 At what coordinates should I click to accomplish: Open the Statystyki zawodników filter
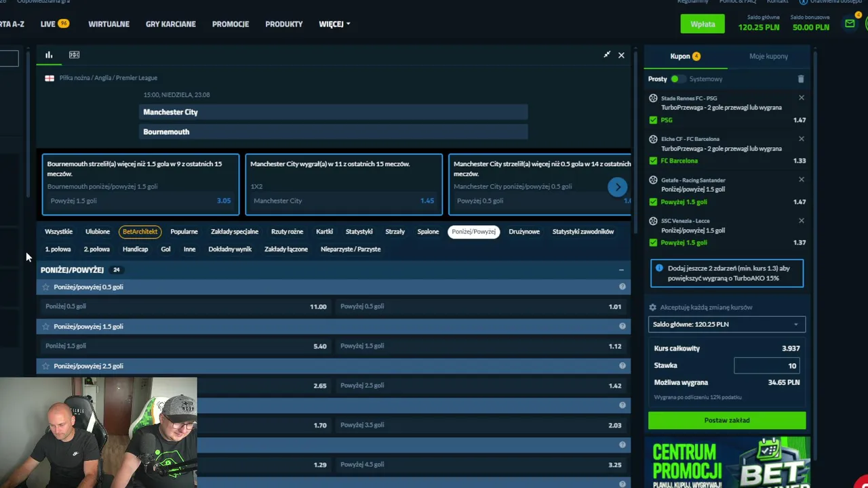pos(583,232)
